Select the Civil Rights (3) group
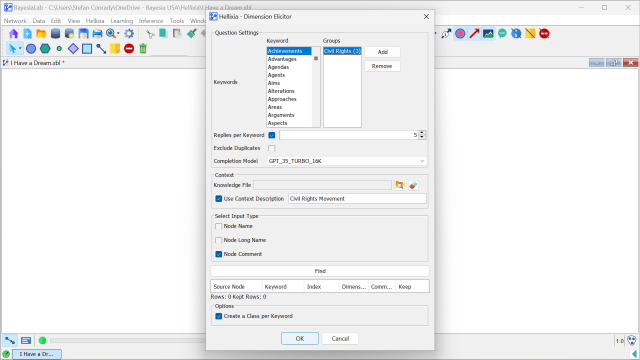 (x=342, y=51)
